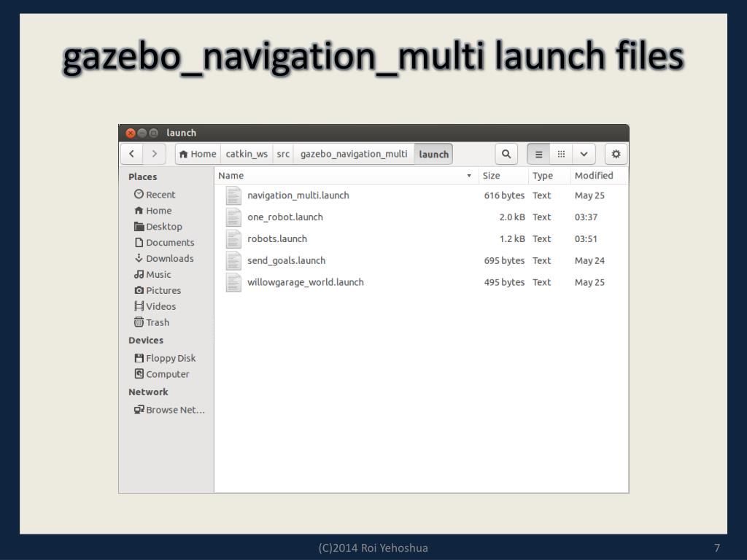Open Pictures in the sidebar
The image size is (747, 560).
click(158, 290)
